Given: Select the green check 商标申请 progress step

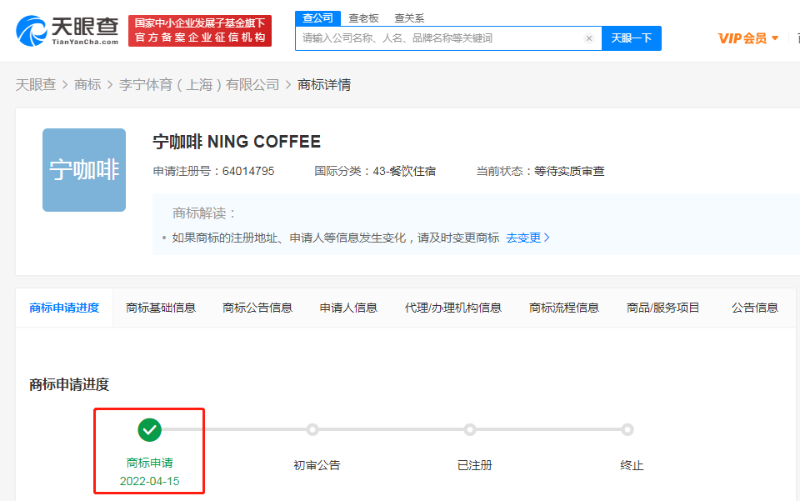Looking at the screenshot, I should tap(149, 430).
